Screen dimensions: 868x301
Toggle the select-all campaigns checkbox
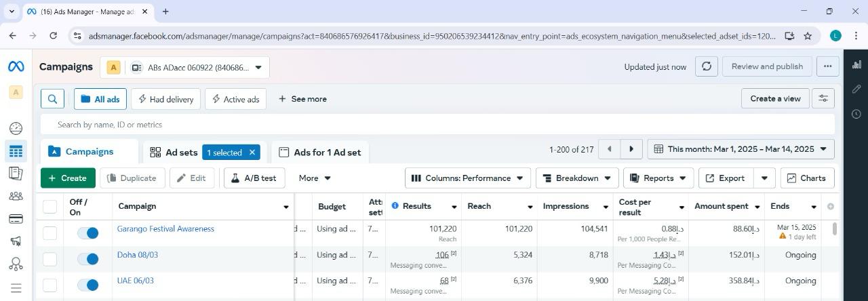click(50, 207)
